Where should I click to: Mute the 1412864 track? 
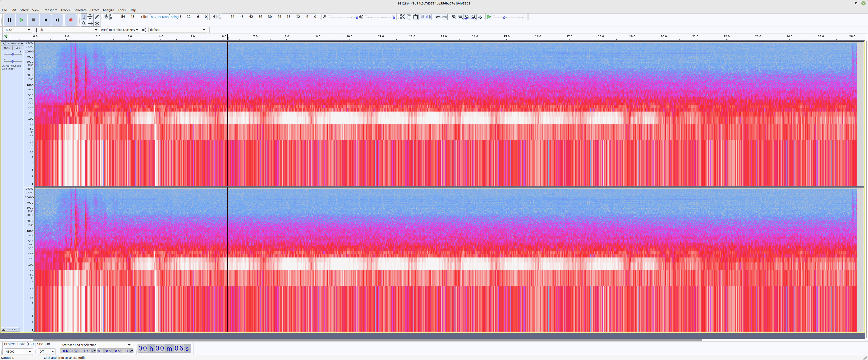(6, 47)
